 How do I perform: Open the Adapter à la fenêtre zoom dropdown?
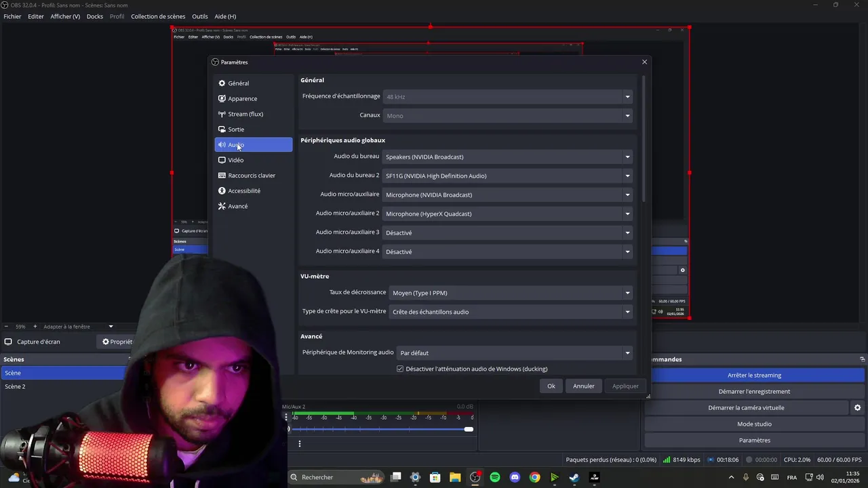pyautogui.click(x=79, y=327)
